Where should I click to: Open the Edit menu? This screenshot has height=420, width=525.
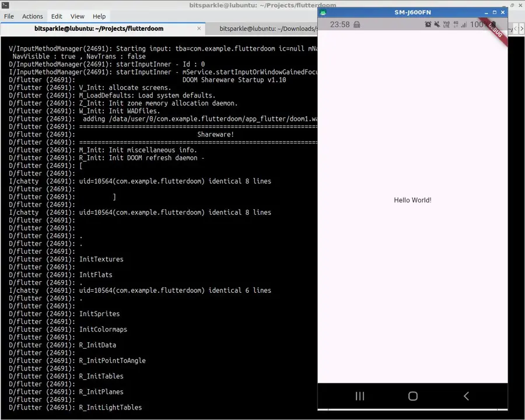57,16
